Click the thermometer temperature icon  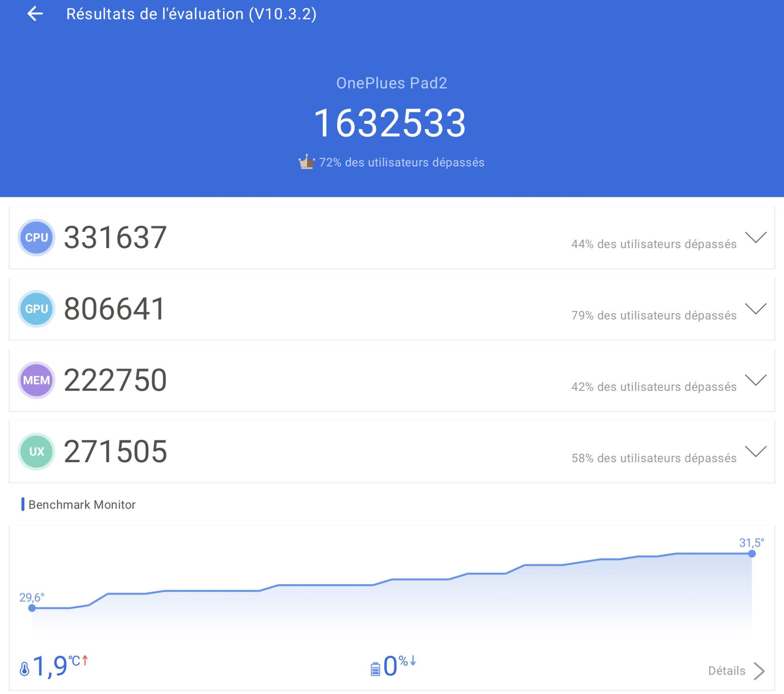24,669
